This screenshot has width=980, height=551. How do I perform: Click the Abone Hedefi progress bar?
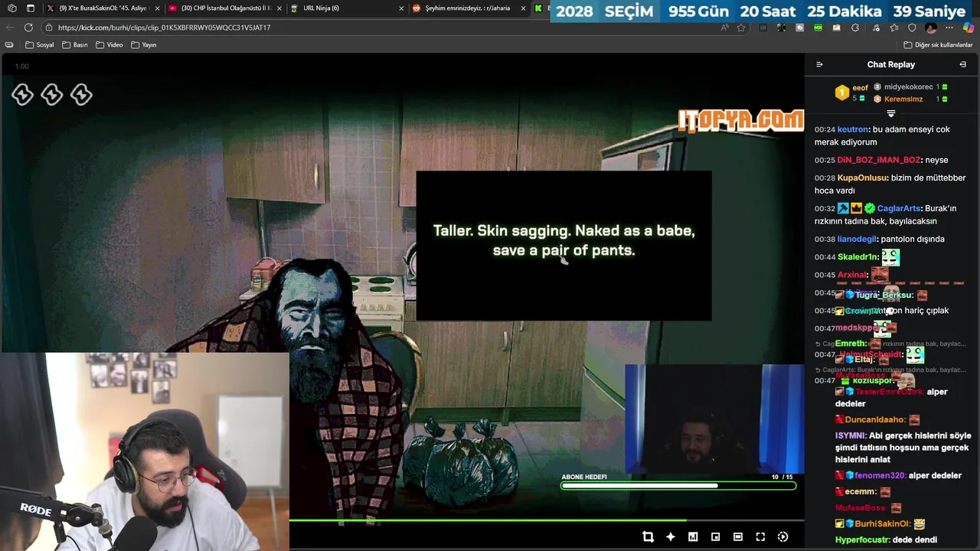[678, 485]
